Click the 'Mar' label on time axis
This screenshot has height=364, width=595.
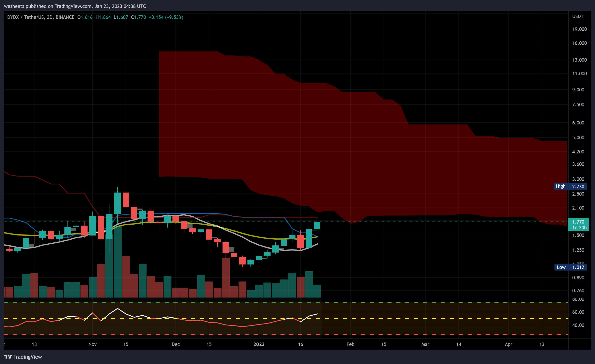[x=425, y=344]
